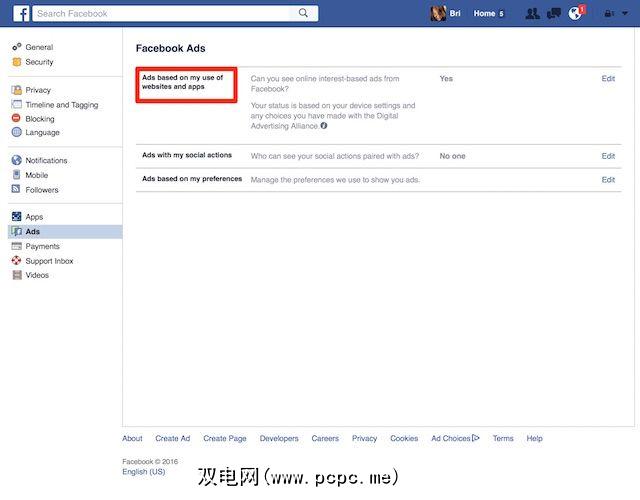Go to Privacy settings in sidebar

pyautogui.click(x=38, y=90)
